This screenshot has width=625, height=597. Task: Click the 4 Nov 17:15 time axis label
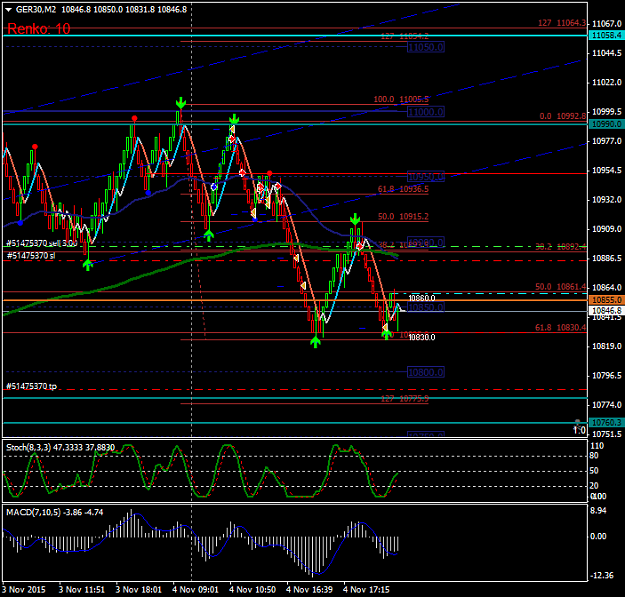(366, 589)
